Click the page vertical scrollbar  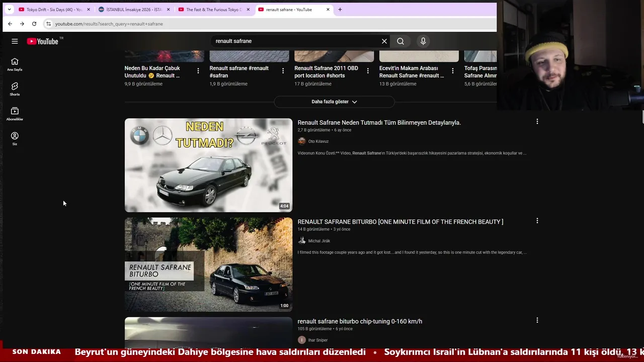point(642,116)
